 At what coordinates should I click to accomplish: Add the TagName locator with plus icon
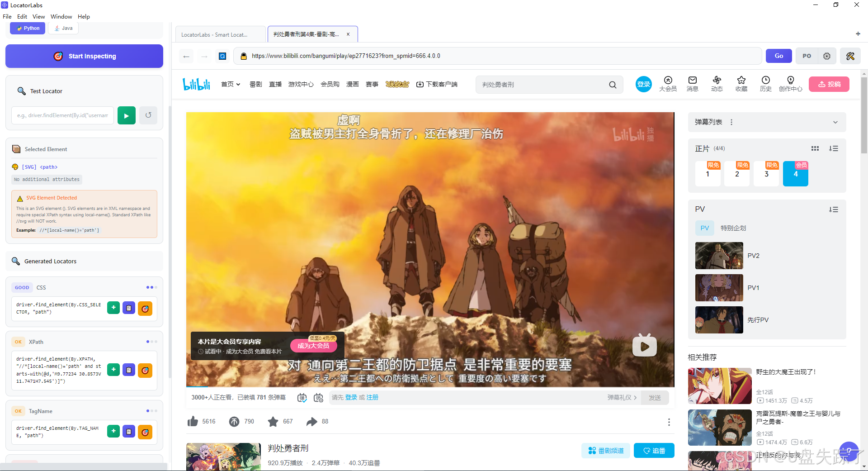tap(113, 431)
